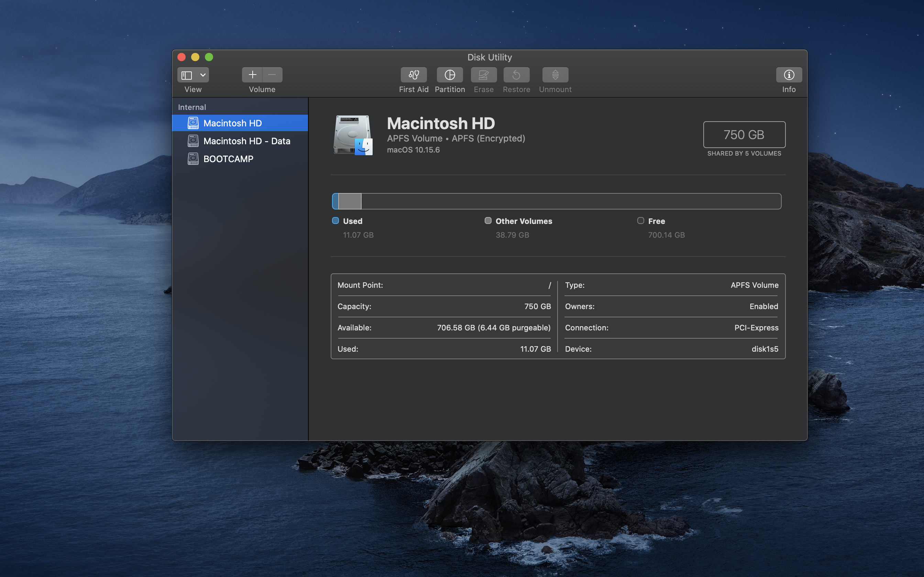Image resolution: width=924 pixels, height=577 pixels.
Task: Open the Partition tool
Action: (449, 75)
